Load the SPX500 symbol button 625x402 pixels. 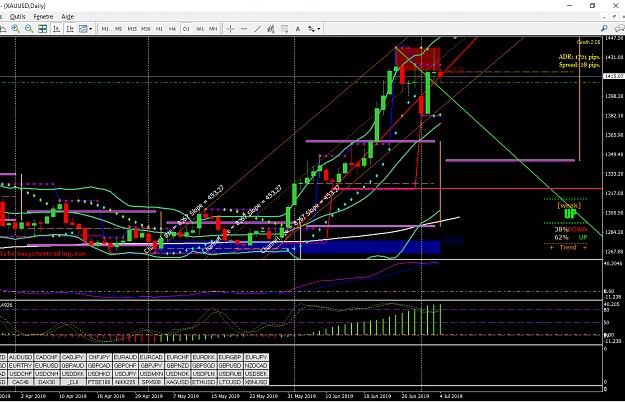pos(151,382)
